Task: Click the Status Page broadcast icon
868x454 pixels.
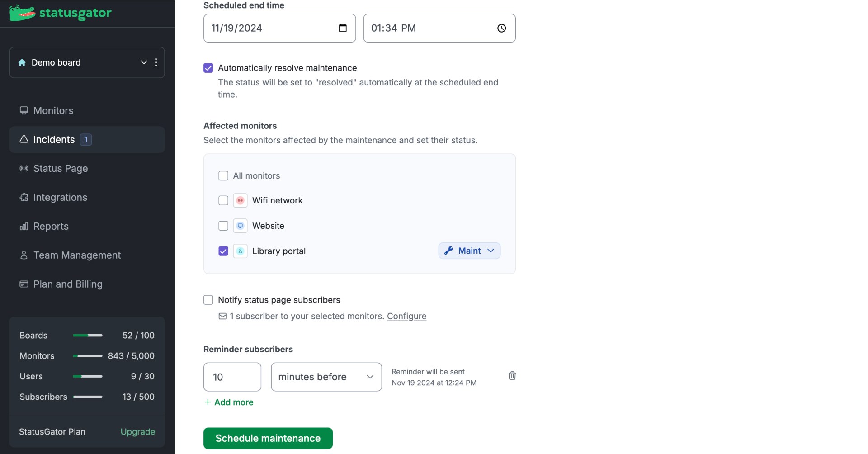Action: (x=24, y=168)
